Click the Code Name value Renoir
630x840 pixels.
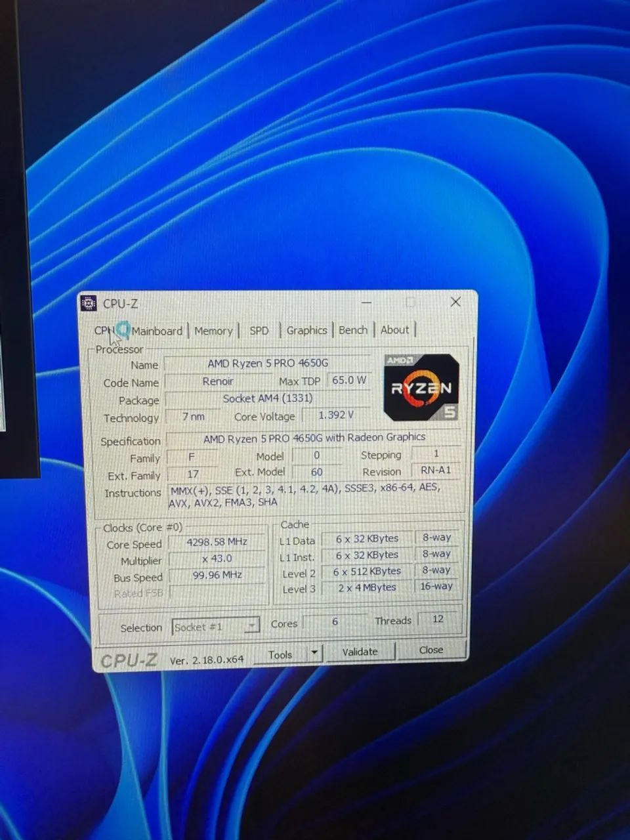click(218, 381)
